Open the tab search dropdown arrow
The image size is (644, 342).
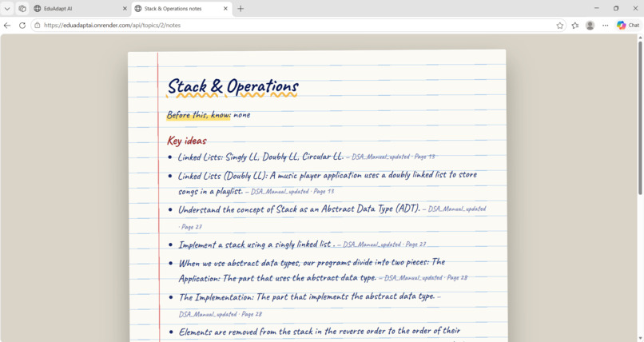(7, 8)
